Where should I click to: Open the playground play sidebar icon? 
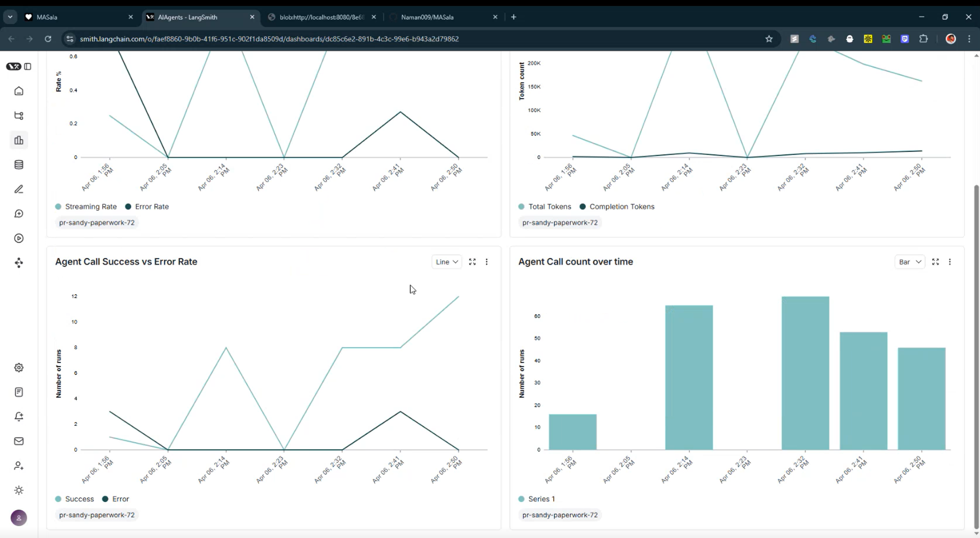(x=19, y=238)
